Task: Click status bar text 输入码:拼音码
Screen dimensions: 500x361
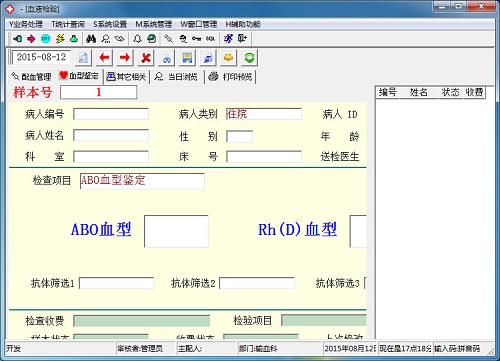Action: [x=457, y=349]
